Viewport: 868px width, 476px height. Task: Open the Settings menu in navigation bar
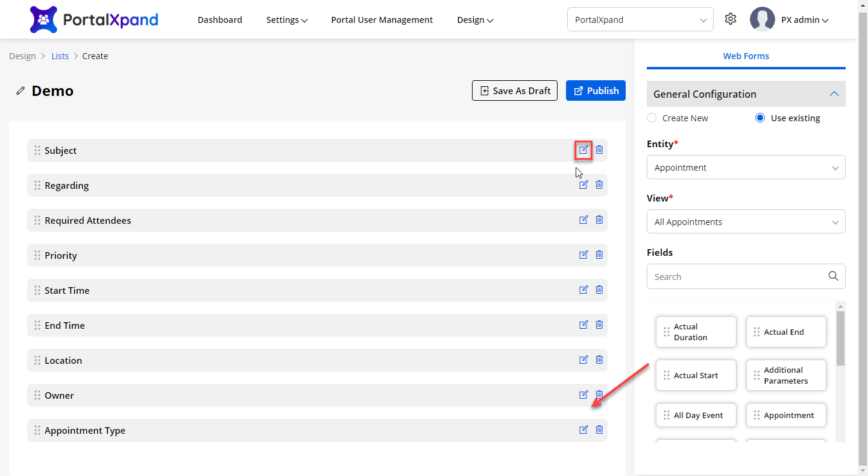click(x=287, y=20)
